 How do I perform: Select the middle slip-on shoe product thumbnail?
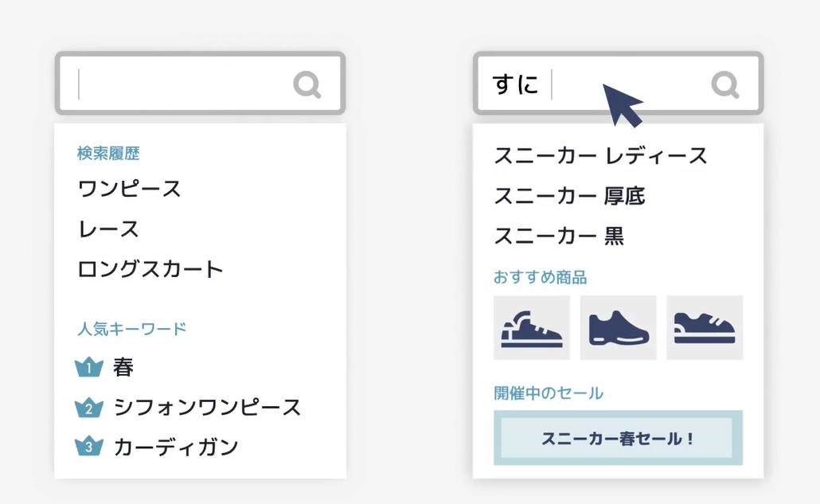point(619,328)
